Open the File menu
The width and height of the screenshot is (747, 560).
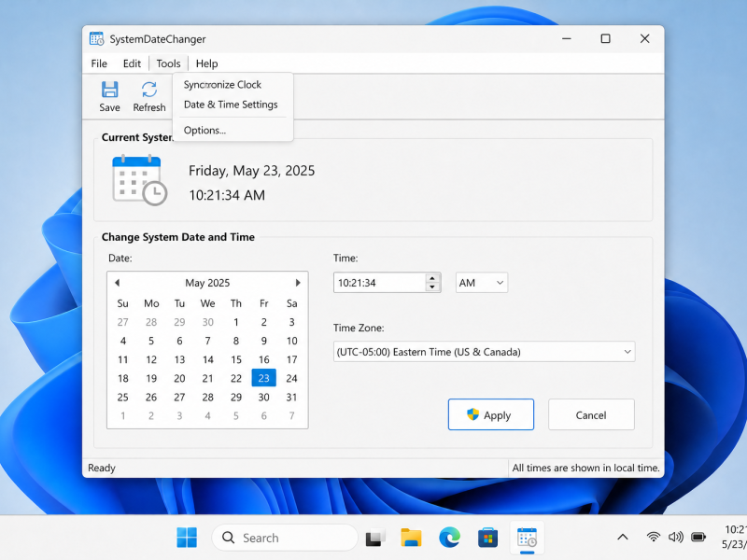tap(99, 63)
